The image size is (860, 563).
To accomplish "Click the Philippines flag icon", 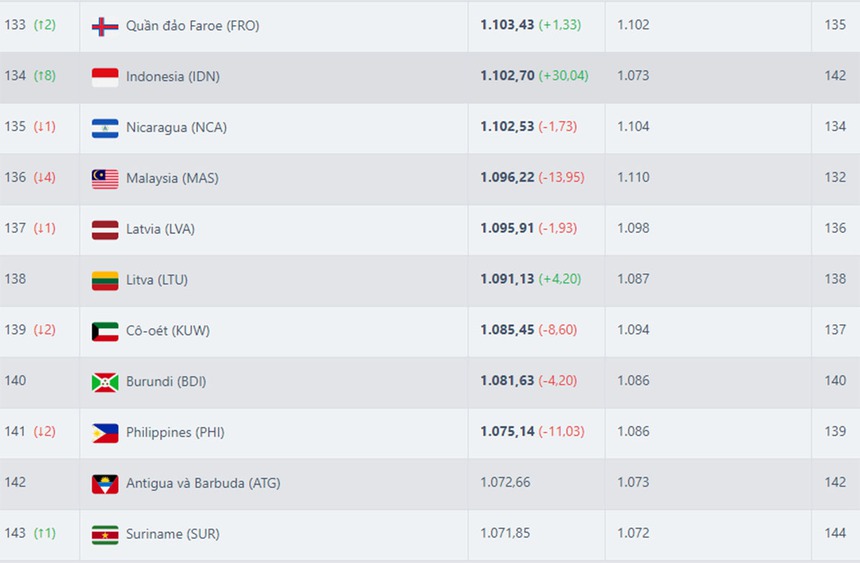I will tap(105, 433).
